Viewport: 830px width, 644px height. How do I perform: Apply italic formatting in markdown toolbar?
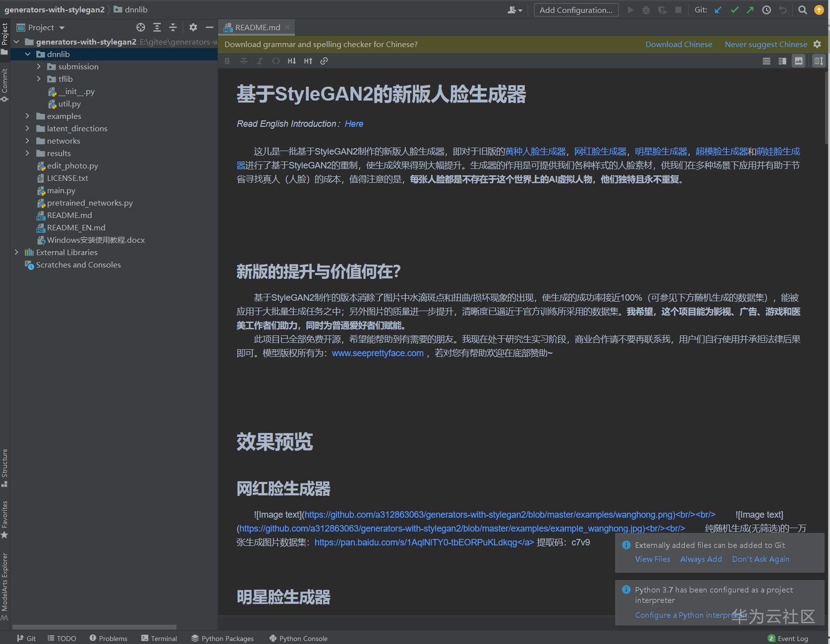[260, 61]
